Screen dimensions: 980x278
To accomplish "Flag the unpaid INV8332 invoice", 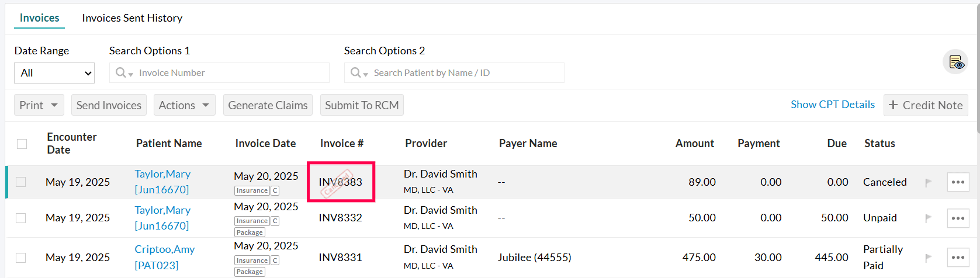I will 928,218.
